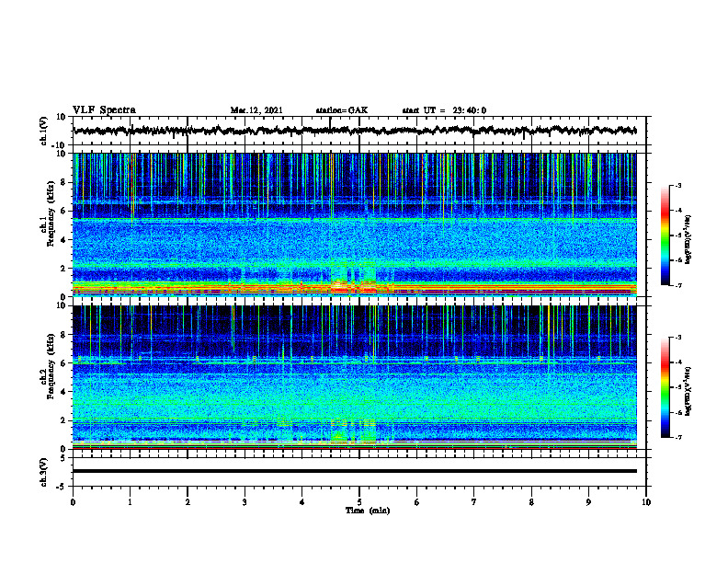Select the "start UT = 23:40:0" text

[x=444, y=110]
